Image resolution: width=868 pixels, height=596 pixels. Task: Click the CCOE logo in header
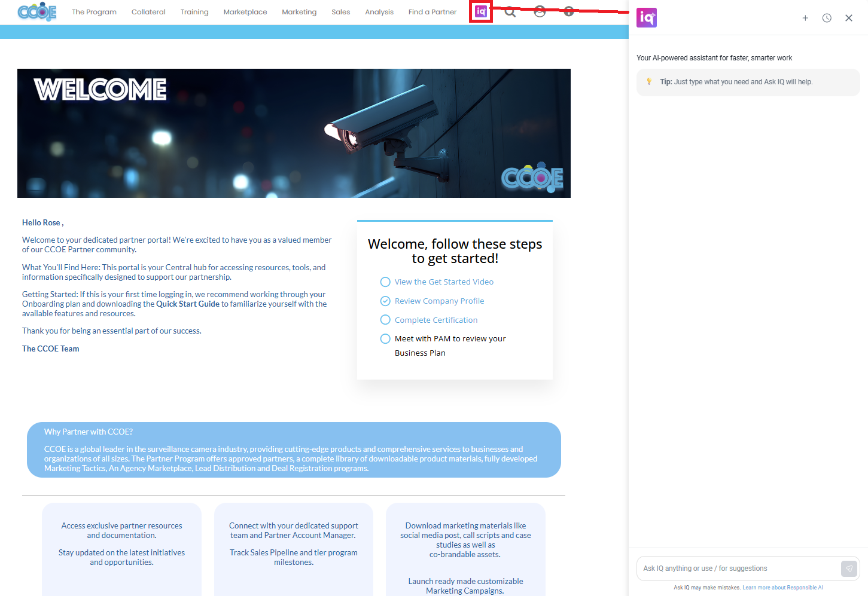point(37,12)
